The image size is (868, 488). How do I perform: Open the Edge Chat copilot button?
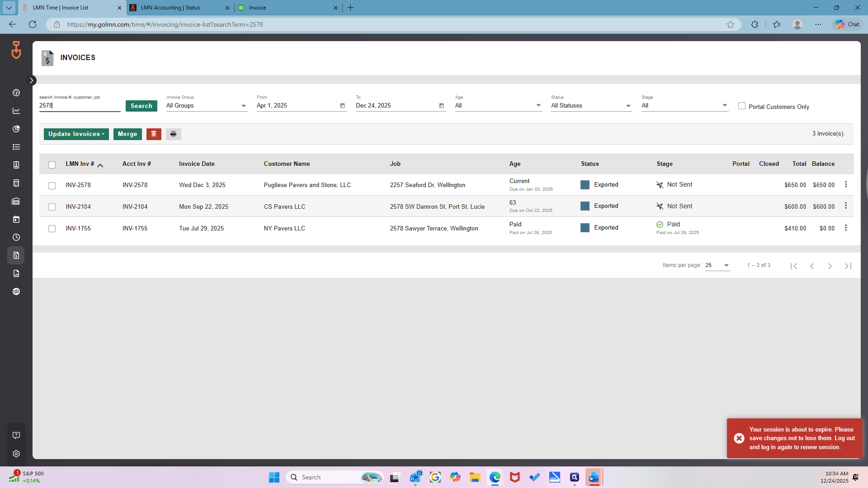847,24
